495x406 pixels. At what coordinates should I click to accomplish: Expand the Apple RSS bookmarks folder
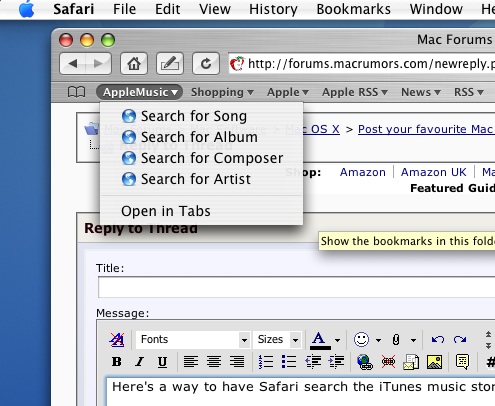pos(355,92)
